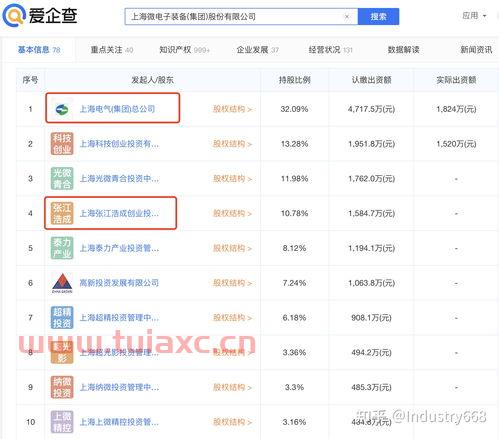
Task: Expand 股权结构 for 高新投资发展 row
Action: [232, 283]
